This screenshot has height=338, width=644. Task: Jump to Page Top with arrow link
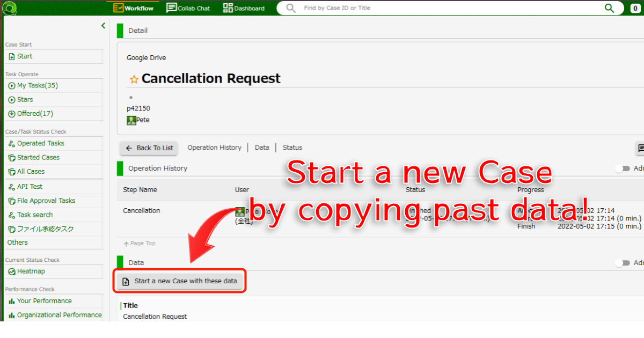(140, 244)
